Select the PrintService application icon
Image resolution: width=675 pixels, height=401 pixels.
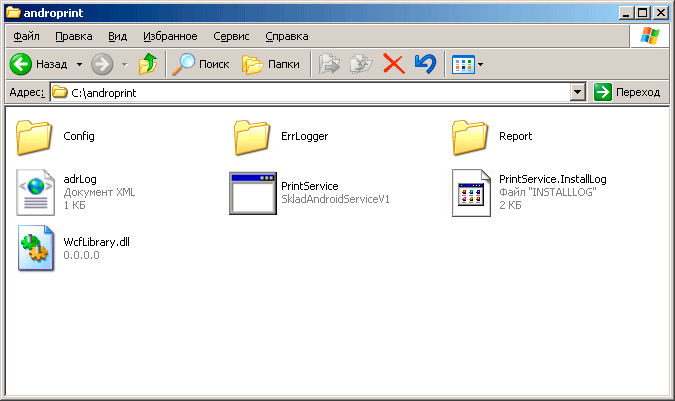(253, 192)
